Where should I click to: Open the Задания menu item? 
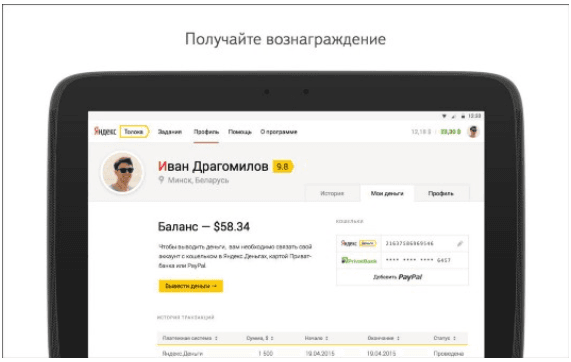170,132
